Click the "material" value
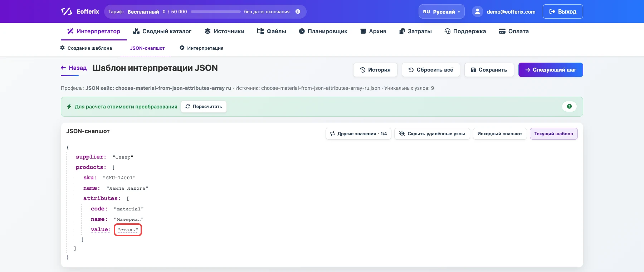644x272 pixels. click(129, 209)
